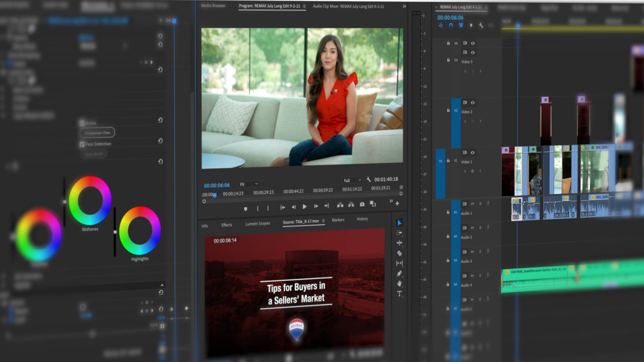Select the Pen tool

point(399,274)
